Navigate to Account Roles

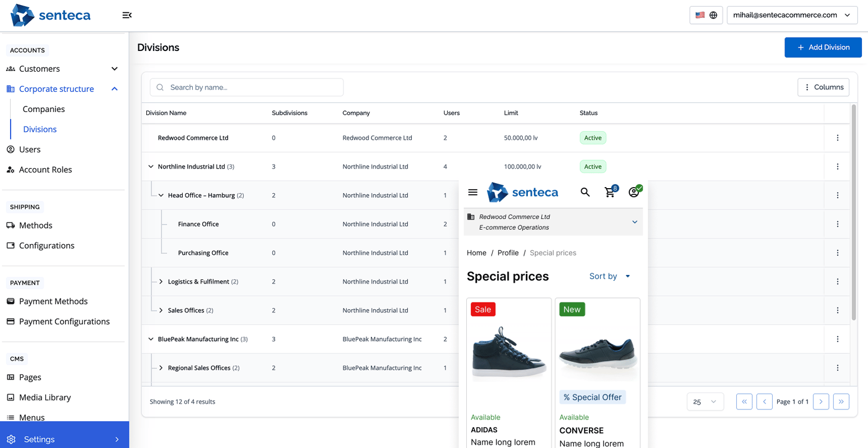click(x=45, y=170)
